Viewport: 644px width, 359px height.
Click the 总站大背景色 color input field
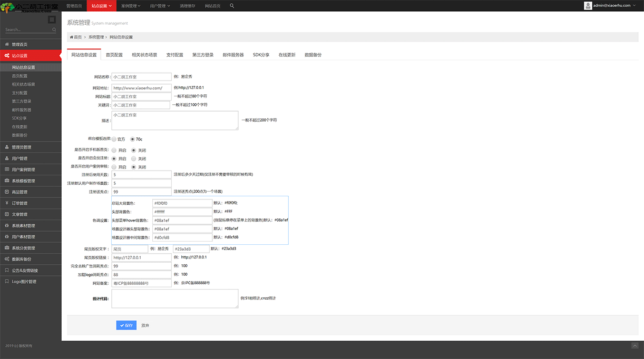(x=182, y=203)
